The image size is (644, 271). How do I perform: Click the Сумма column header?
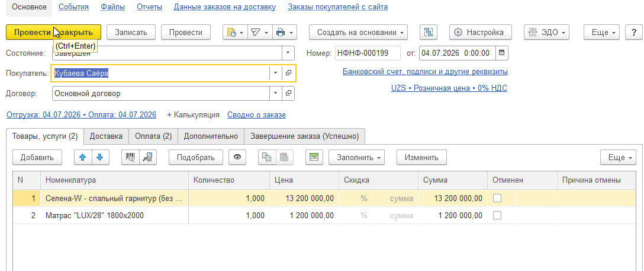click(x=453, y=180)
